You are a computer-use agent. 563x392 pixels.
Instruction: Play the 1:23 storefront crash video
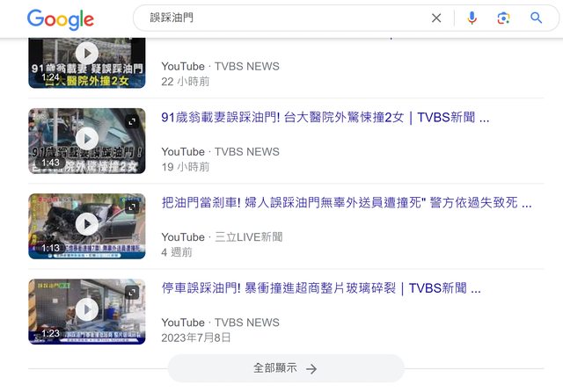click(x=86, y=310)
